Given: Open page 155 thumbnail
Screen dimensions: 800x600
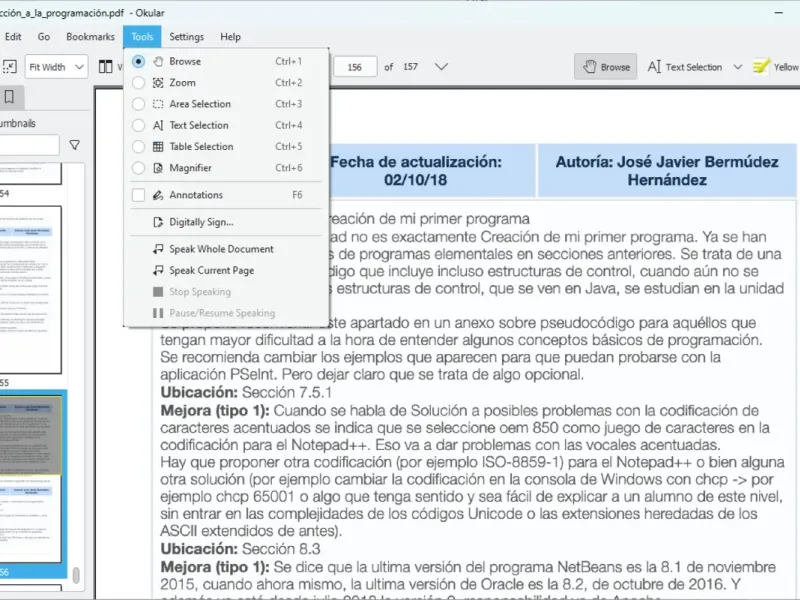Looking at the screenshot, I should tap(31, 290).
